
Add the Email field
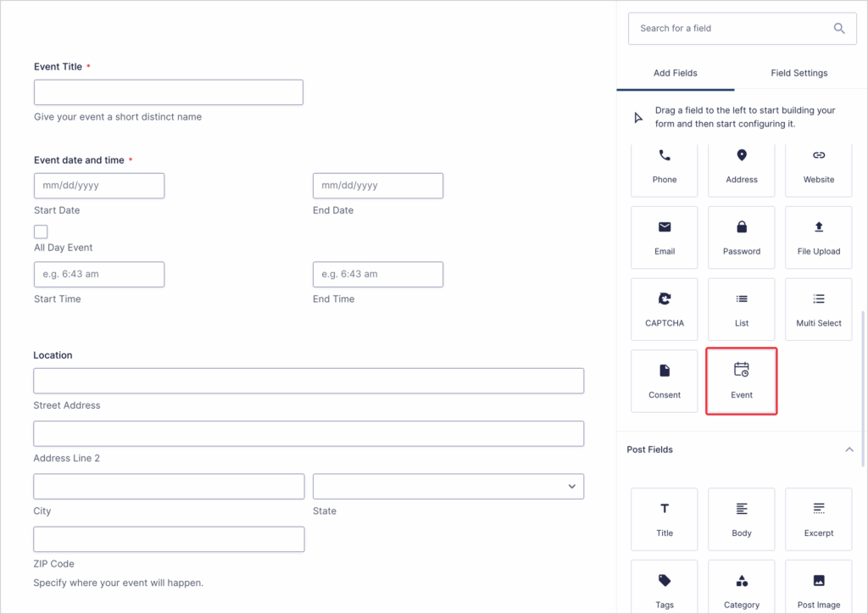[x=665, y=237]
